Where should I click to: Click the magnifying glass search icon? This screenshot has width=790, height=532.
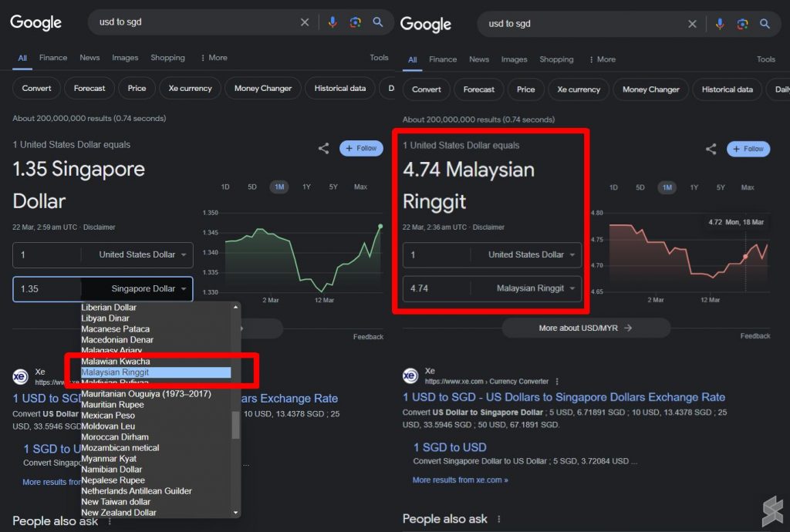point(378,22)
